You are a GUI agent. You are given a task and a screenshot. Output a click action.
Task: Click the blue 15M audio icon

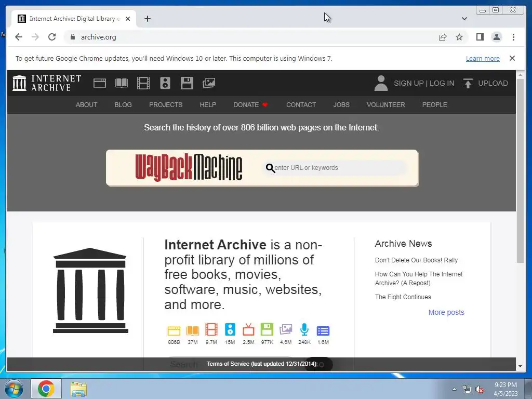[230, 330]
